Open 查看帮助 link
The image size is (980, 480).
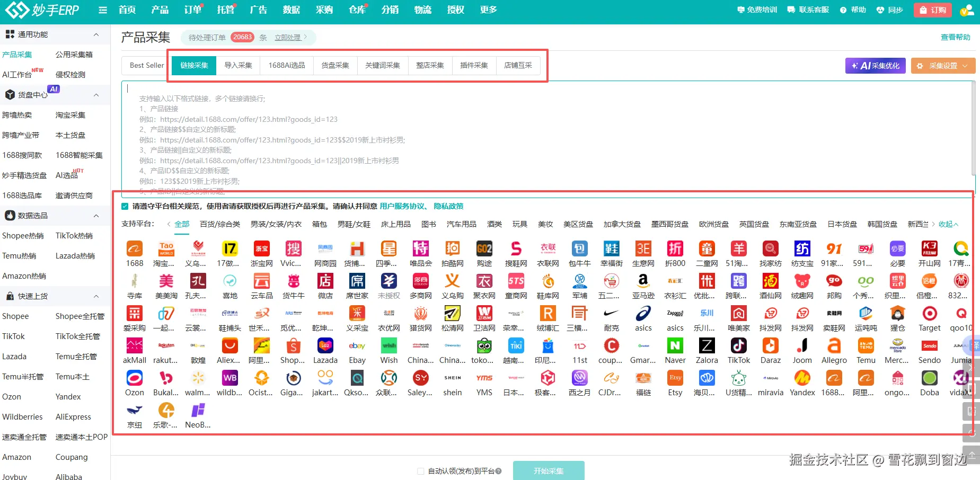pos(956,37)
